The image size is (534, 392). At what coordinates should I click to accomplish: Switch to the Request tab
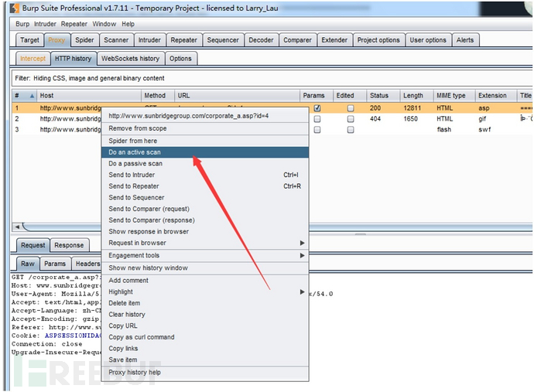click(33, 245)
